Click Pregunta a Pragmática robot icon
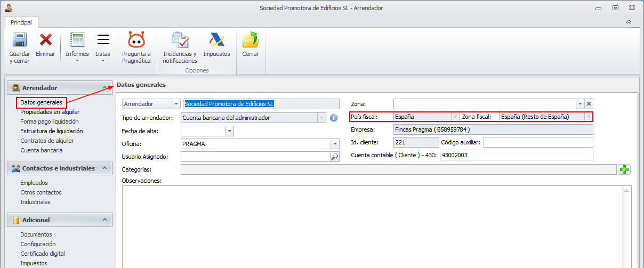This screenshot has width=644, height=268. click(x=136, y=40)
